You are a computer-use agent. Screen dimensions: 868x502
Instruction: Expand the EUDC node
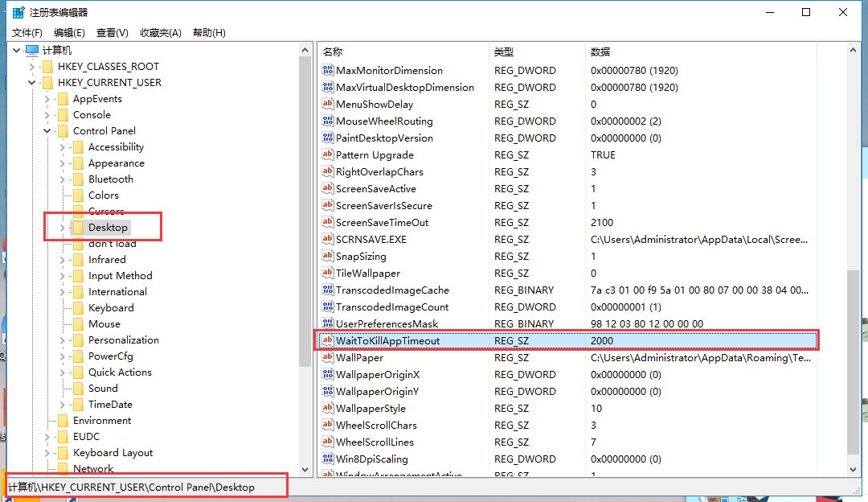pyautogui.click(x=47, y=437)
